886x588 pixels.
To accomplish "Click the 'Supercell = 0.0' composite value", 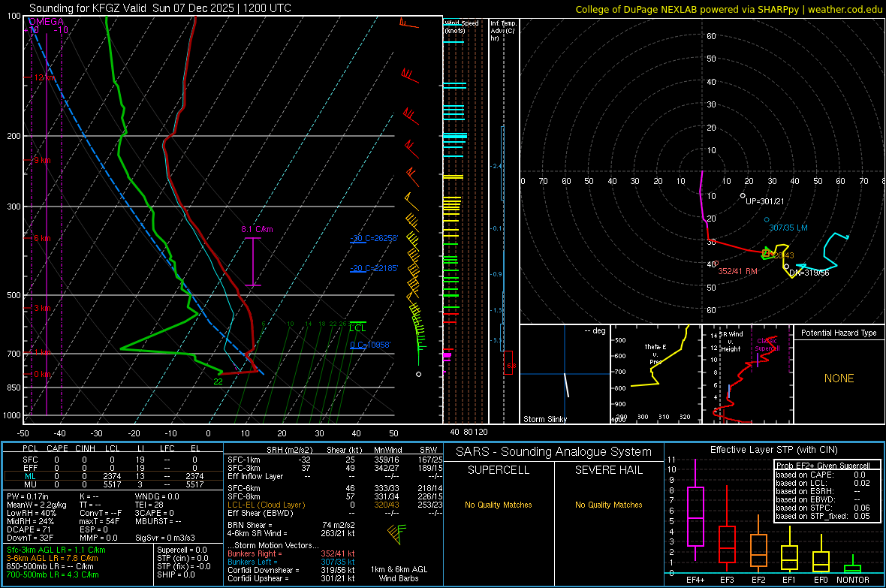I will [x=182, y=550].
